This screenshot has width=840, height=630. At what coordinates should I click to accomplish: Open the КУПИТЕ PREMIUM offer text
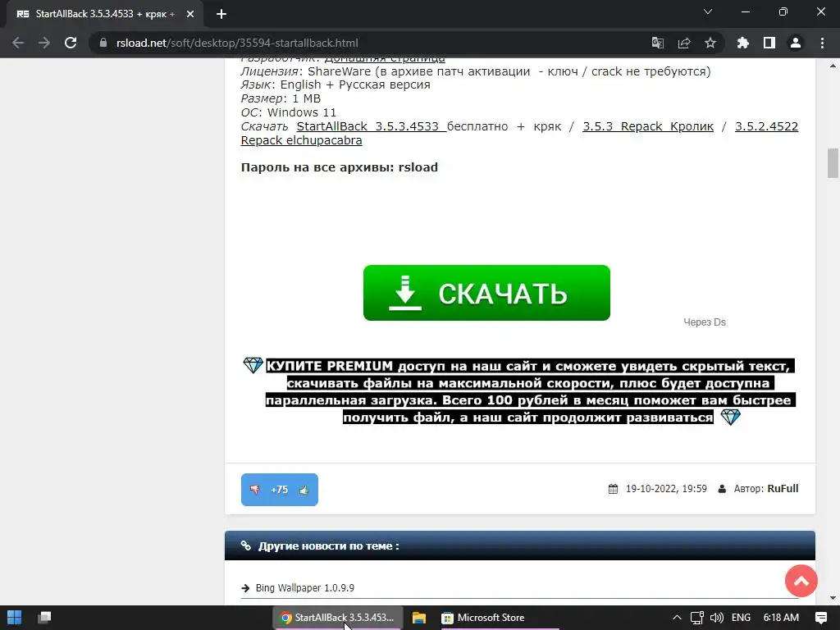click(531, 391)
